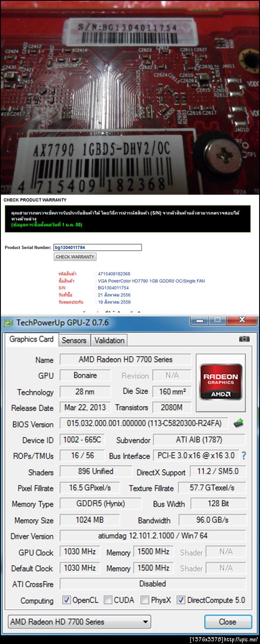Click the GPU-Z screenshot camera icon
Screen dimensions: 260x644
pyautogui.click(x=244, y=339)
